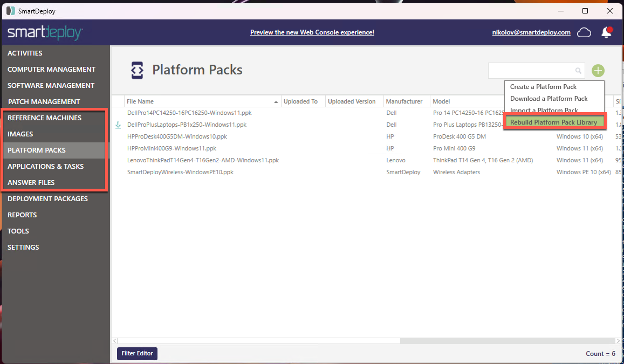The height and width of the screenshot is (364, 624).
Task: Click the Platform Packs header icon
Action: [137, 70]
